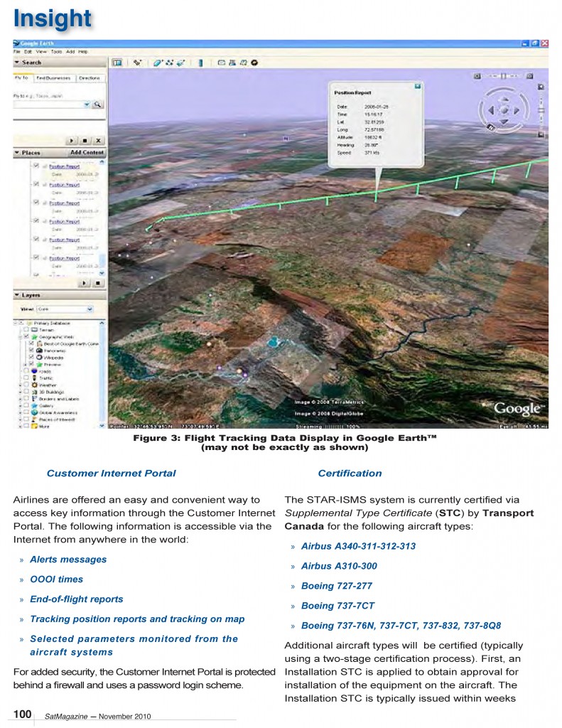Open the first Position Report link

[x=64, y=166]
